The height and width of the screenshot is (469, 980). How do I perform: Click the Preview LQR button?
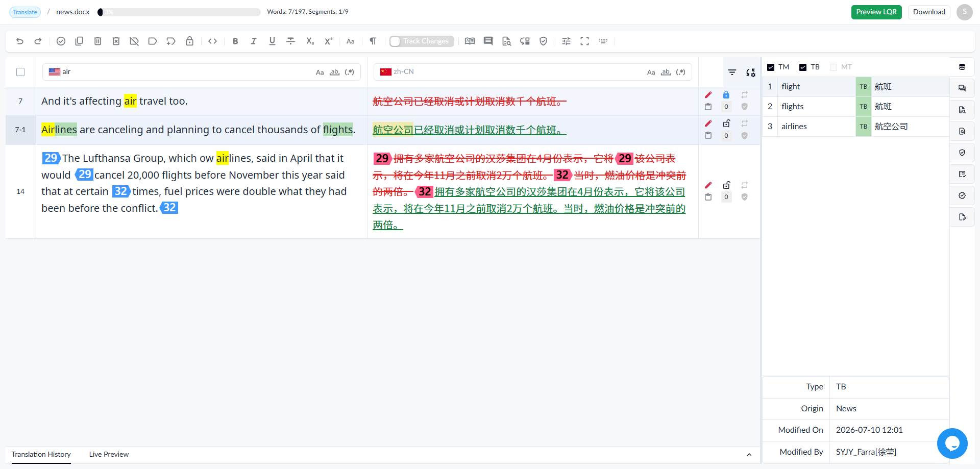(876, 12)
